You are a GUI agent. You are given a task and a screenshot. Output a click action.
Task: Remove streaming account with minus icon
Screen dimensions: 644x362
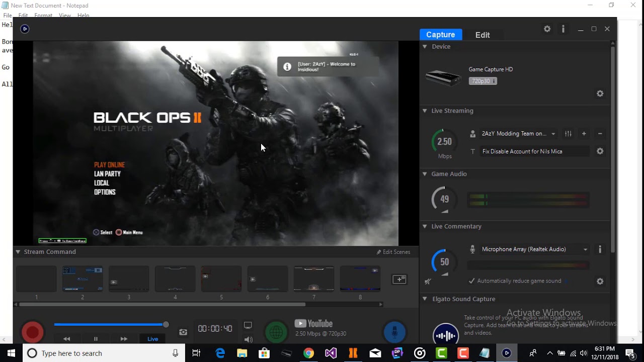tap(600, 134)
